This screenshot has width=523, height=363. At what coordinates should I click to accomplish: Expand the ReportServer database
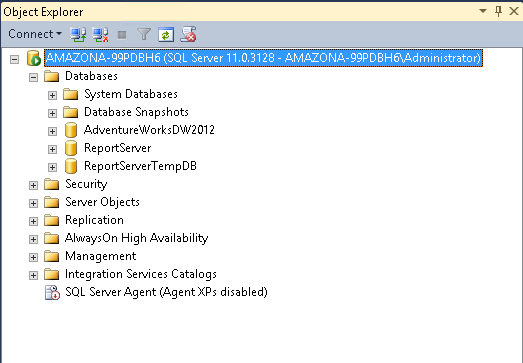coord(52,149)
